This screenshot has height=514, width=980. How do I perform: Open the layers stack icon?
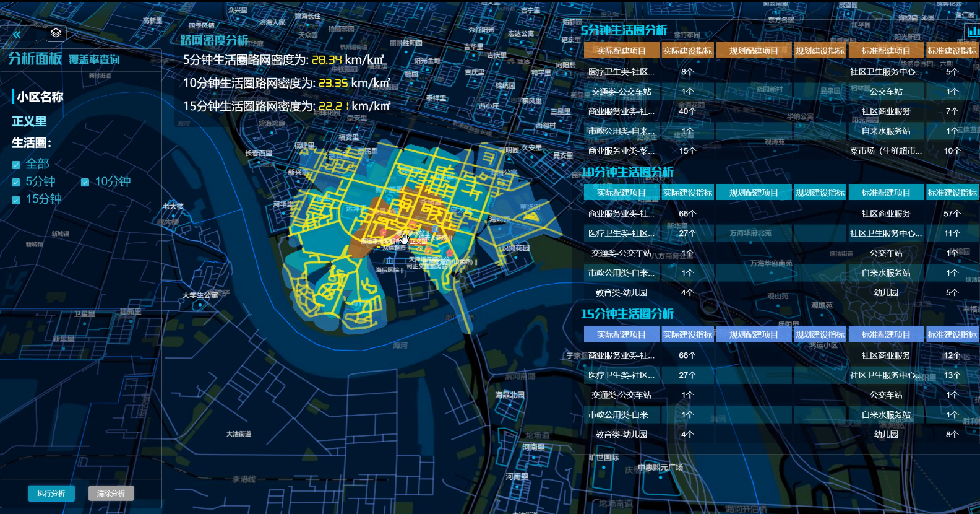pyautogui.click(x=56, y=33)
